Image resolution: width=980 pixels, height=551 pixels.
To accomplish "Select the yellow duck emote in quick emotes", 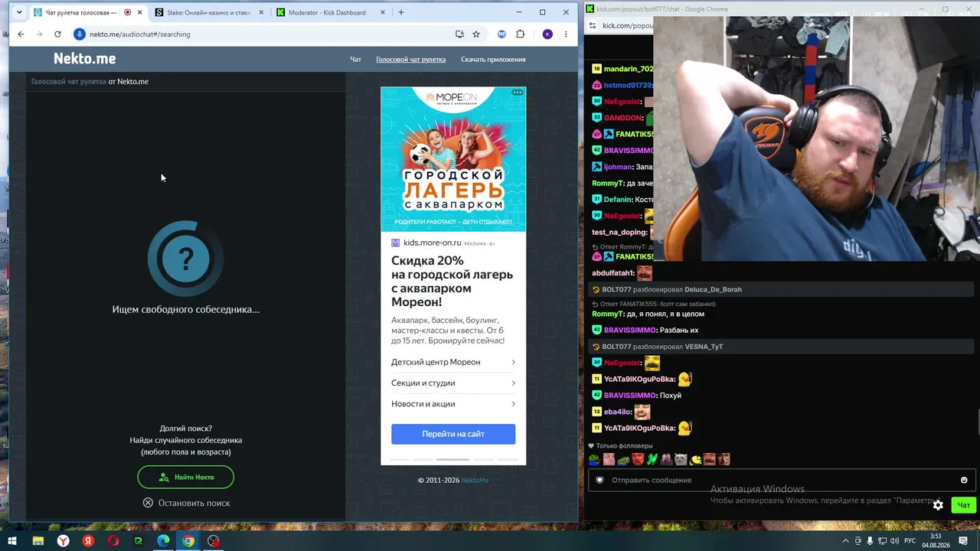I will tap(695, 459).
